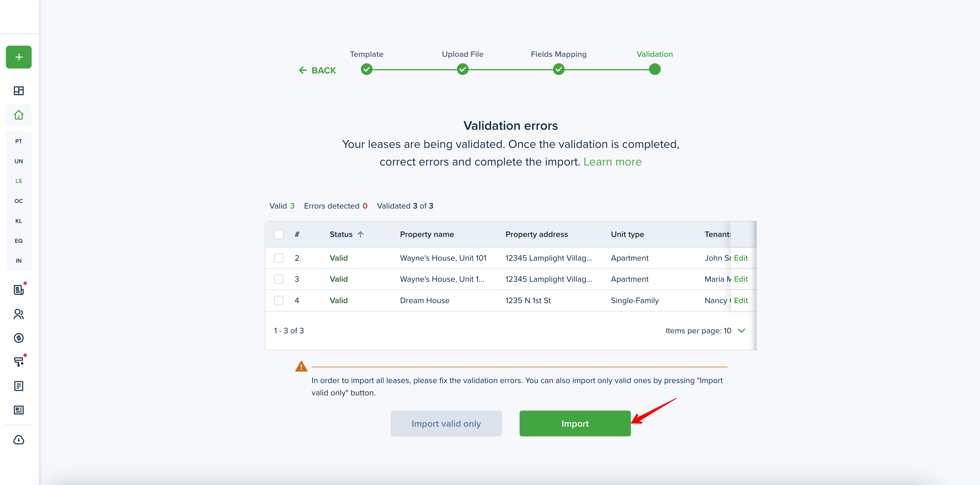This screenshot has width=980, height=485.
Task: Select the home properties icon
Action: tap(19, 115)
